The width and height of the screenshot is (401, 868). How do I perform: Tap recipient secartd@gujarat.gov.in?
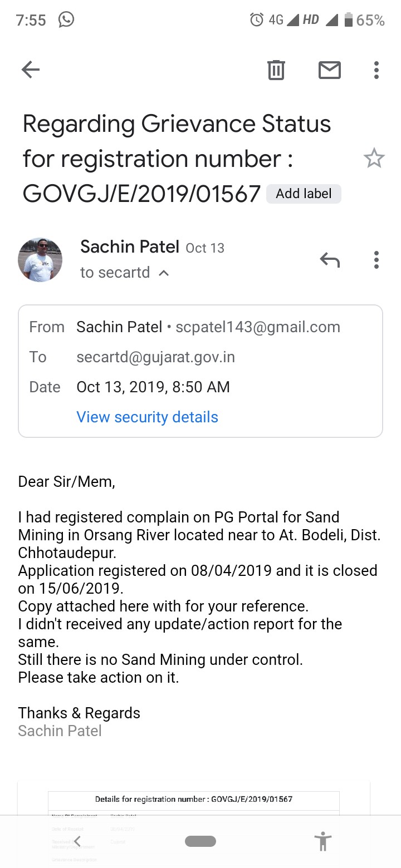(x=155, y=357)
